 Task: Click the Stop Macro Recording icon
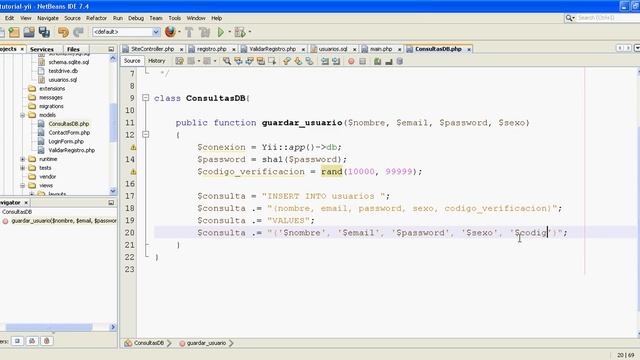(362, 61)
